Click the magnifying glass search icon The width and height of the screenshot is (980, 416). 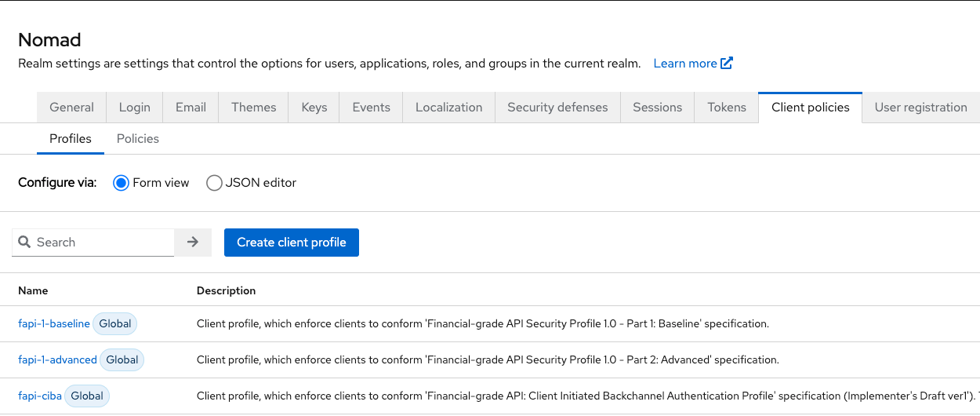coord(24,243)
